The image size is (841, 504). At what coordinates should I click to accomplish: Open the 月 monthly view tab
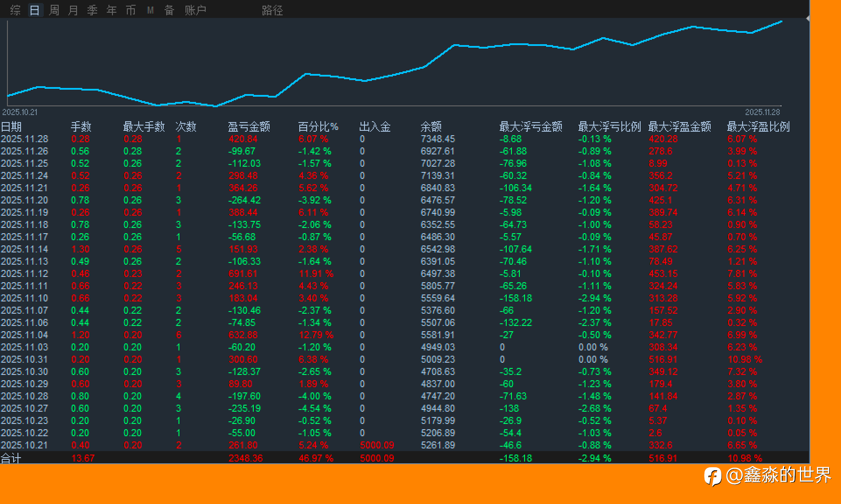[x=73, y=10]
